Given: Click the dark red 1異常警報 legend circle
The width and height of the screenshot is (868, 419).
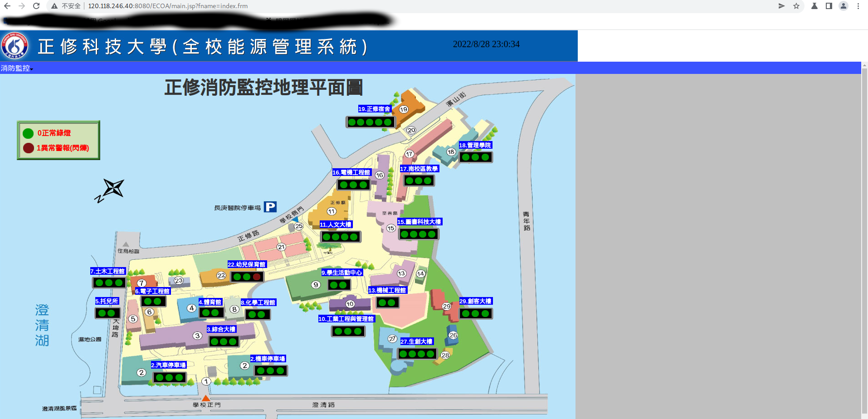Looking at the screenshot, I should 29,148.
